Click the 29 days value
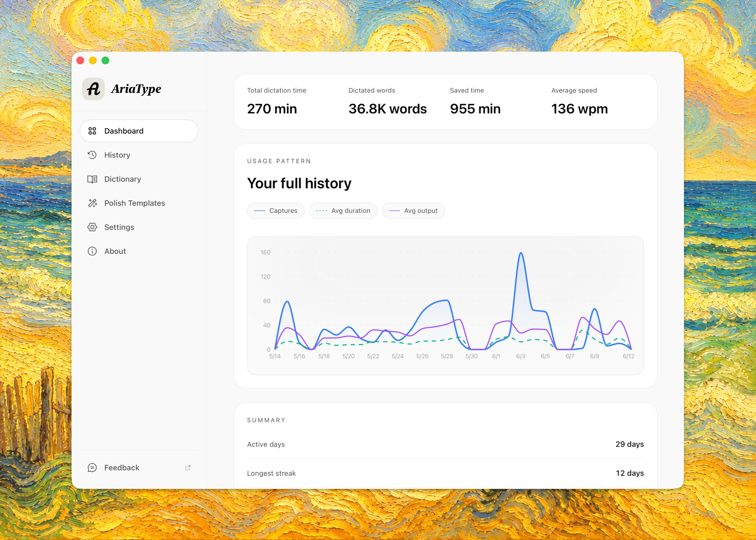The height and width of the screenshot is (540, 756). pos(630,444)
